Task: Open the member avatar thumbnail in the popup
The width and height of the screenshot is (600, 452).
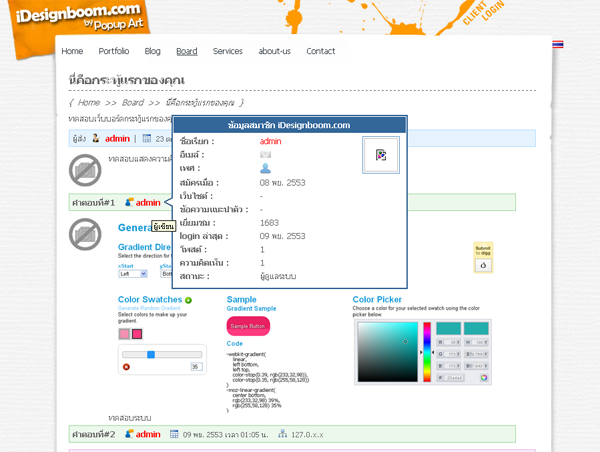Action: coord(381,155)
